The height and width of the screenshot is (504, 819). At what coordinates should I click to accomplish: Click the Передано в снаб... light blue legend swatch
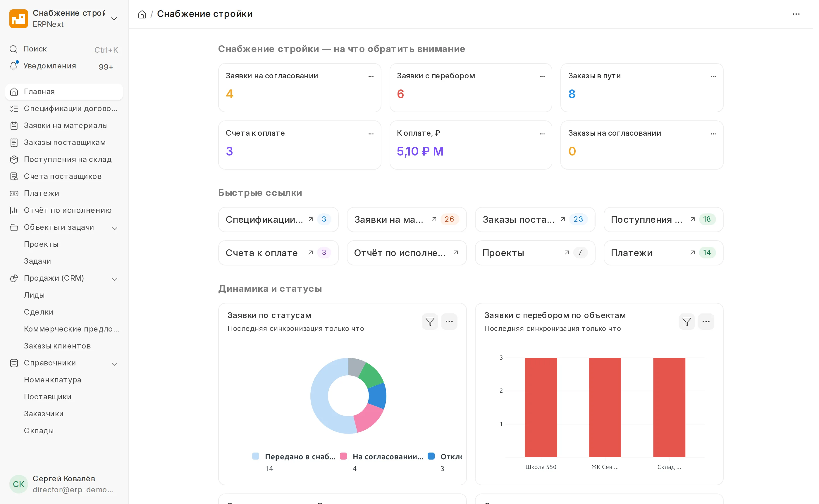pos(257,459)
